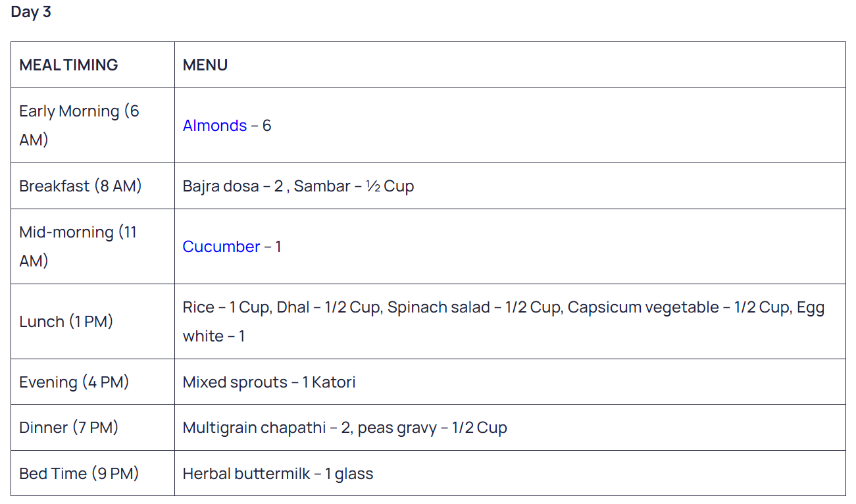Click the Mid-morning (11 AM) cell
The height and width of the screenshot is (504, 856).
(x=93, y=247)
